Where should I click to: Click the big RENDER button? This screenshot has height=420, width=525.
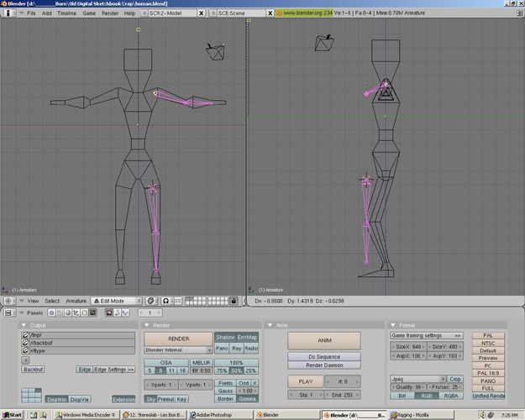pos(178,339)
